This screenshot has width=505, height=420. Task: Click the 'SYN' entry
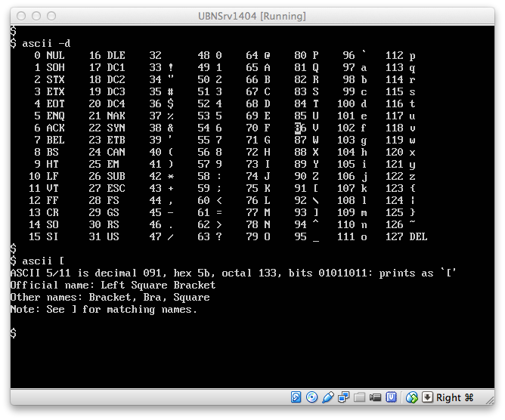116,128
